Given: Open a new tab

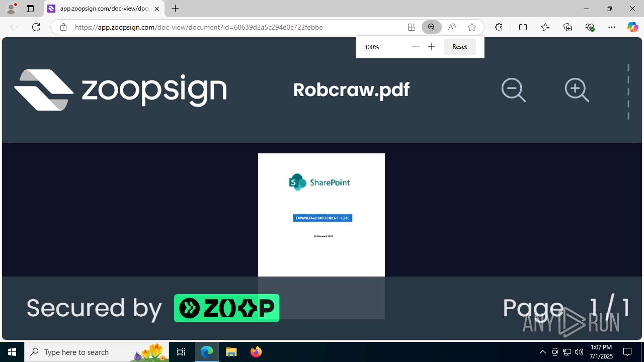Looking at the screenshot, I should pos(175,9).
